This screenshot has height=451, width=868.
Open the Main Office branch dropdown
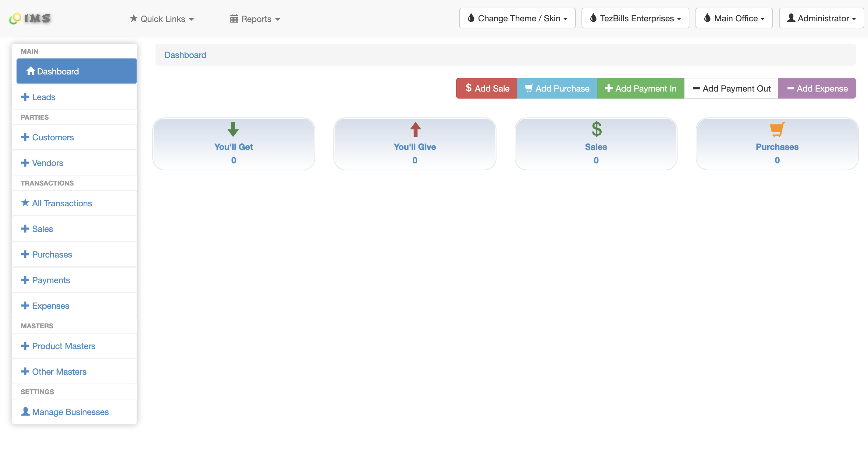(x=734, y=18)
